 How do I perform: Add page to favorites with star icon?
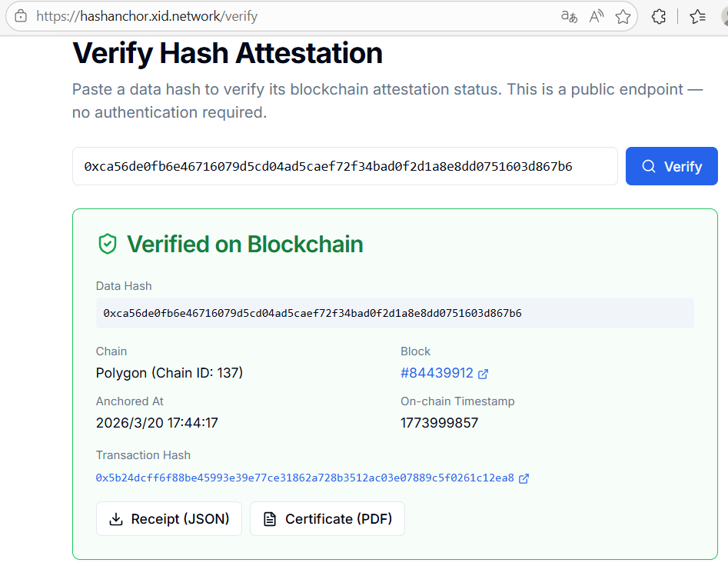623,16
